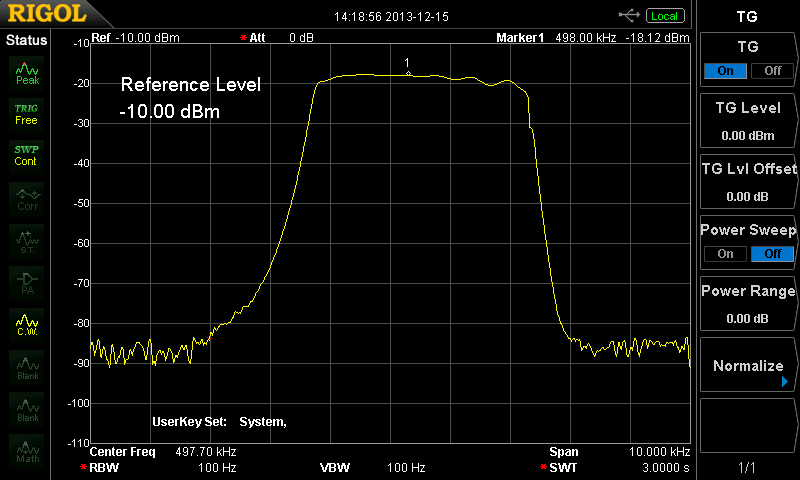Click the 1/1 menu page indicator
This screenshot has height=480, width=800.
(x=747, y=466)
